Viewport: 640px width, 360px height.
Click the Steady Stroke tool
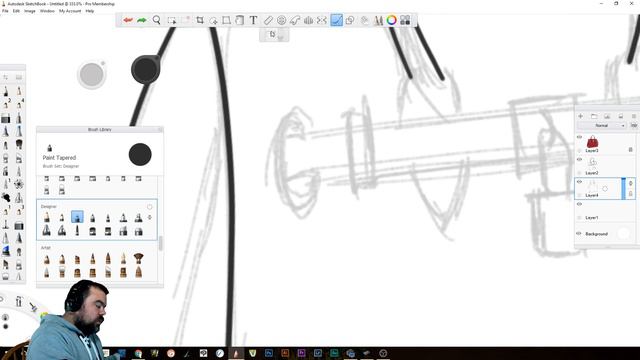(322, 20)
